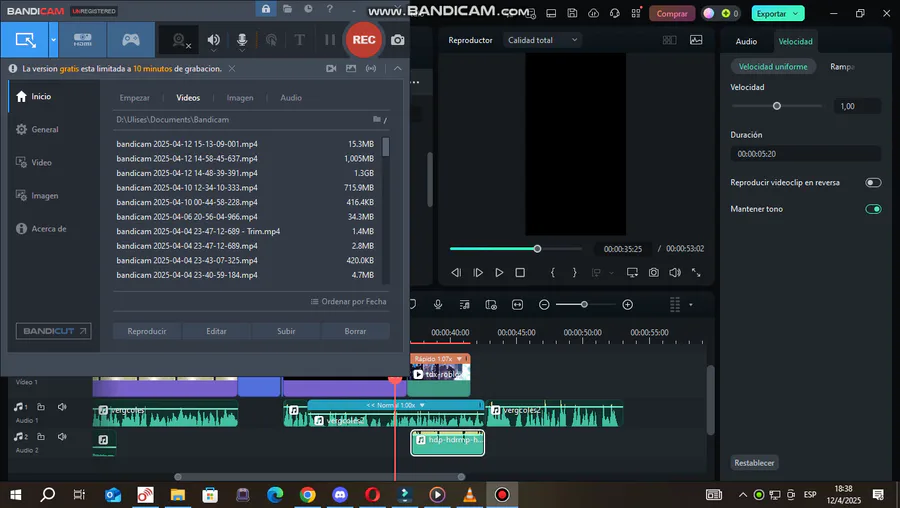Screen dimensions: 900x508
Task: Start recording with REC button
Action: tap(364, 40)
